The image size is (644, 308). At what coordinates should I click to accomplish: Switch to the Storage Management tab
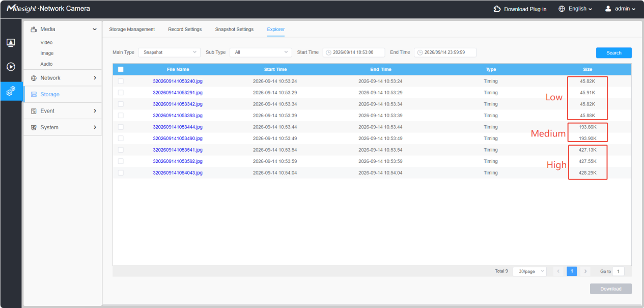click(x=132, y=30)
